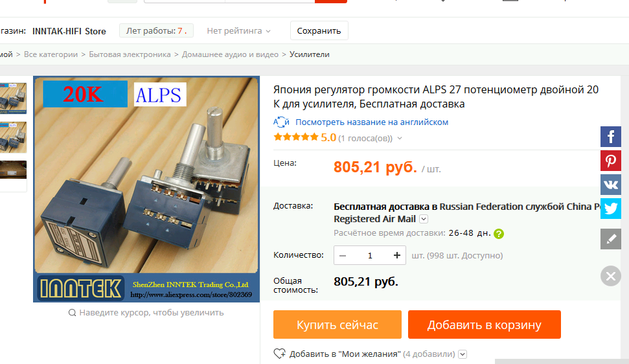Screen dimensions: 629x364
Task: Select the second product thumbnail image
Action: tap(13, 137)
